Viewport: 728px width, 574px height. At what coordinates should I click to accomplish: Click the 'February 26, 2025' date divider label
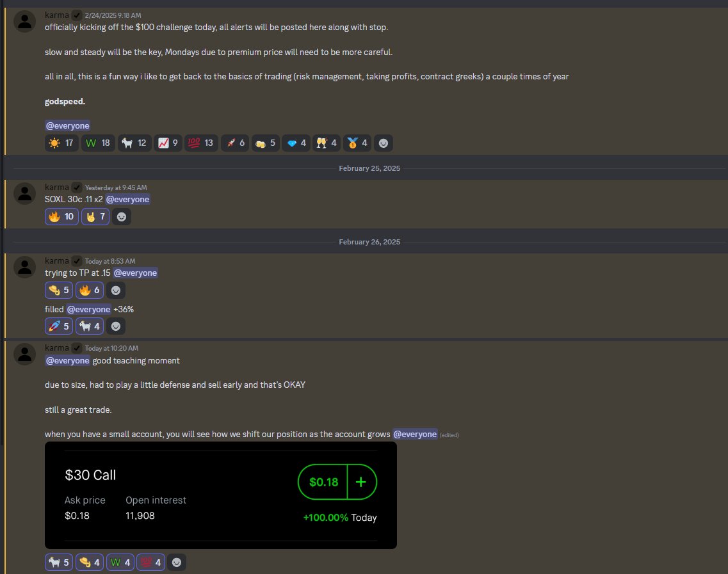pyautogui.click(x=369, y=242)
